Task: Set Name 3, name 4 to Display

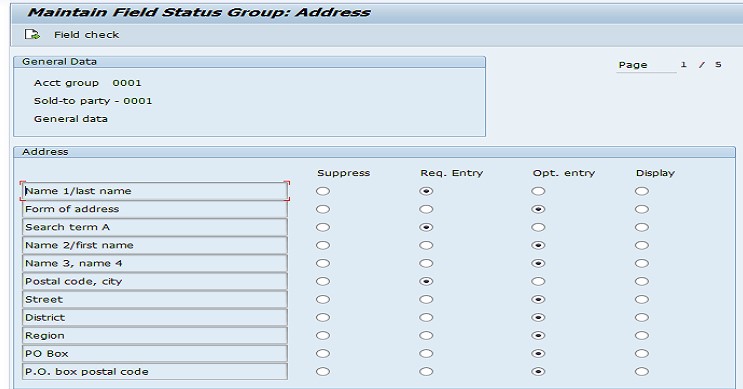Action: coord(642,263)
